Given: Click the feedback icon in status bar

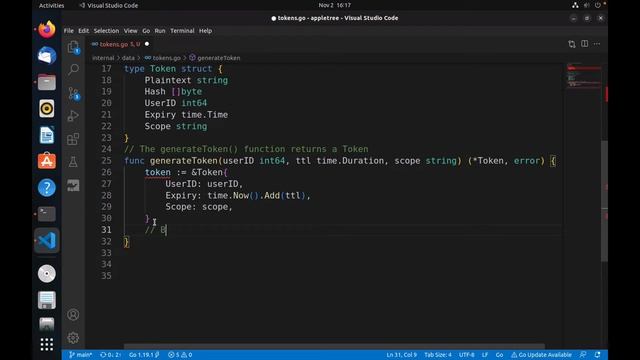Looking at the screenshot, I should coord(583,355).
